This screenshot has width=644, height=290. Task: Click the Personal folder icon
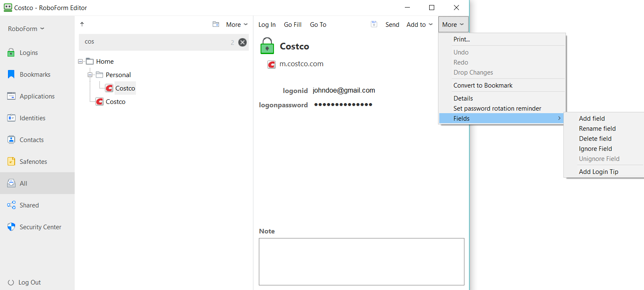pos(99,75)
